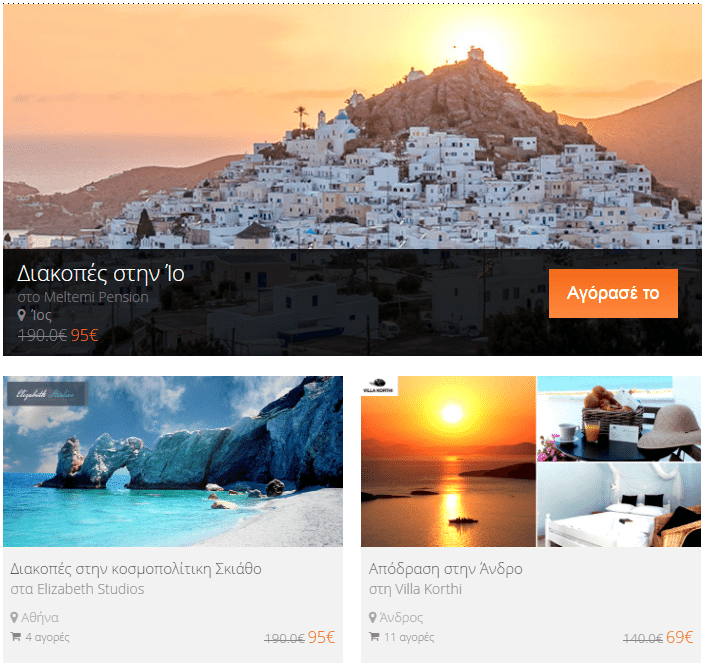
Task: Click the Andros sunset photo
Action: [449, 461]
